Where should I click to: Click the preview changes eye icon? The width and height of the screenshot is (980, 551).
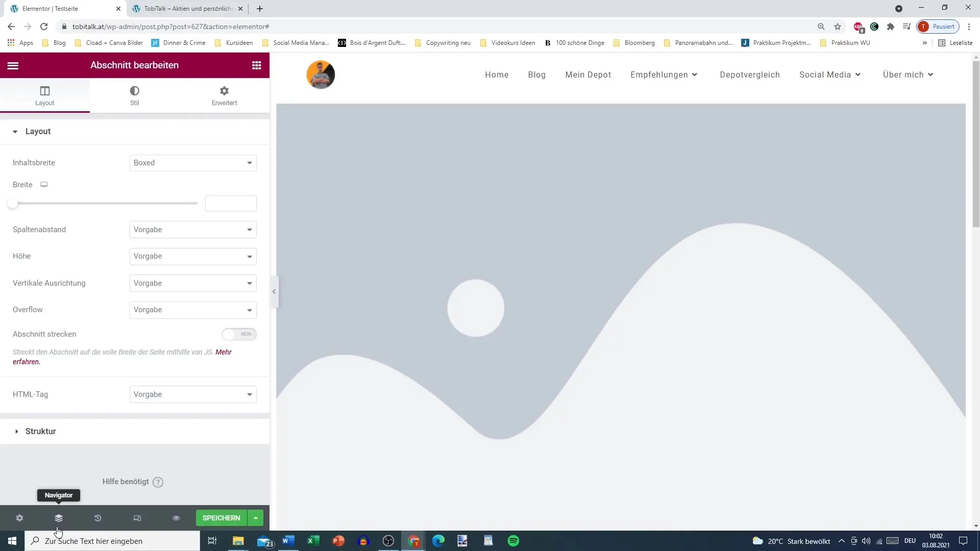click(176, 518)
